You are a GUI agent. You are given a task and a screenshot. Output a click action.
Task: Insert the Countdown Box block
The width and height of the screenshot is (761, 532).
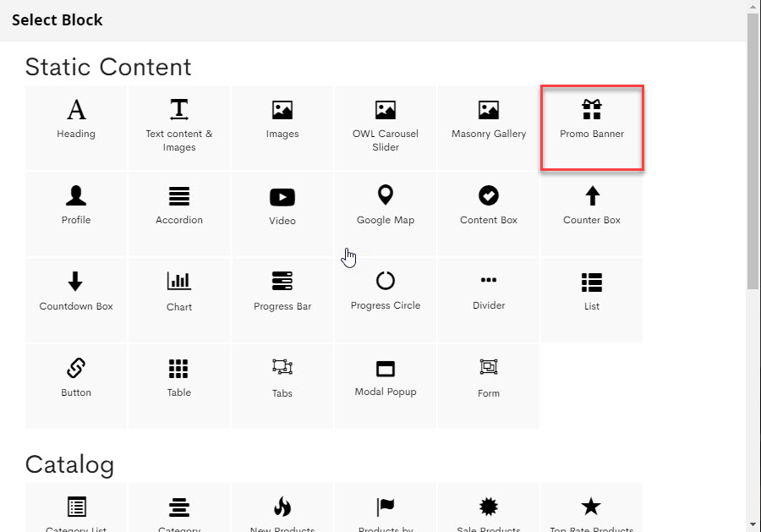point(76,300)
